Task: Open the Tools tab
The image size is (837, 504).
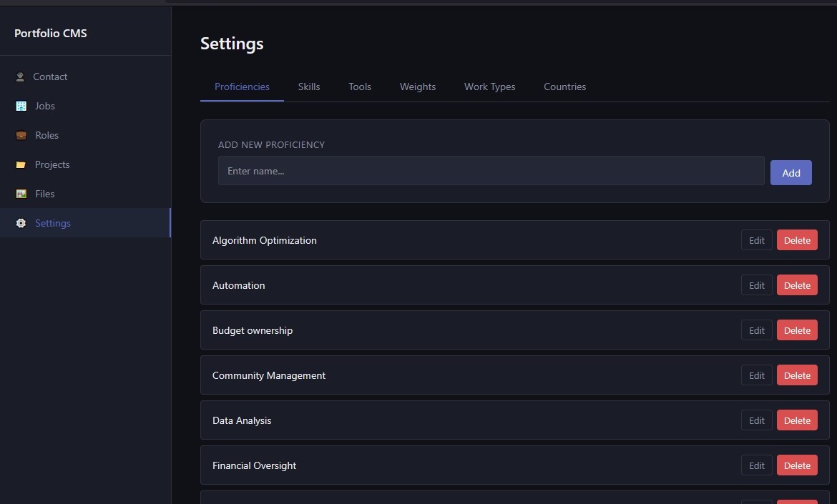Action: point(360,87)
